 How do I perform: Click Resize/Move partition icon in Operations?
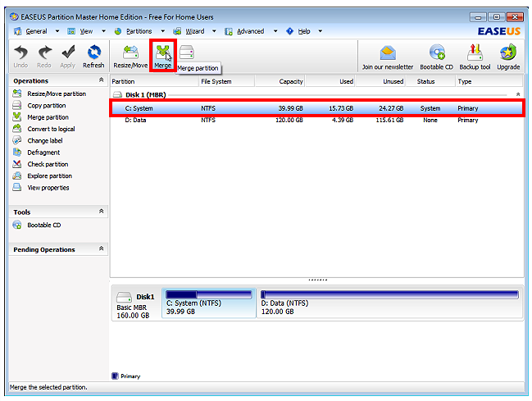(x=17, y=93)
